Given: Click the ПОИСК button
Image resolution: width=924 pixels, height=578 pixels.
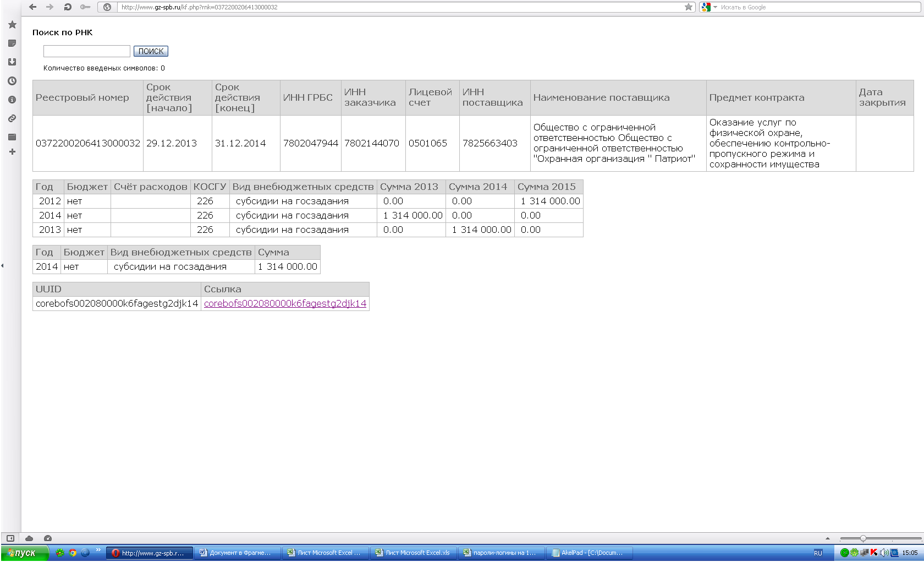Looking at the screenshot, I should (x=151, y=51).
